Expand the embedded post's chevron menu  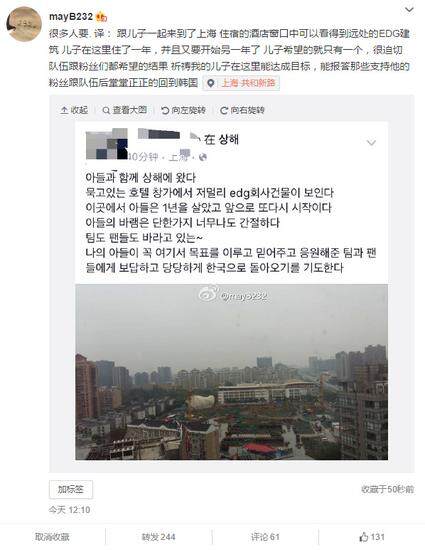coord(371,142)
